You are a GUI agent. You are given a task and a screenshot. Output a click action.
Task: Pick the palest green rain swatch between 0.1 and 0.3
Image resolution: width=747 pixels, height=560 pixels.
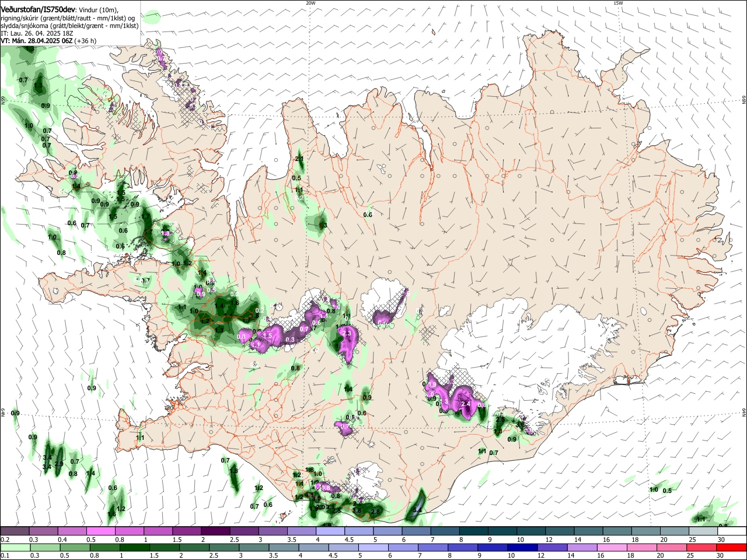(x=16, y=548)
